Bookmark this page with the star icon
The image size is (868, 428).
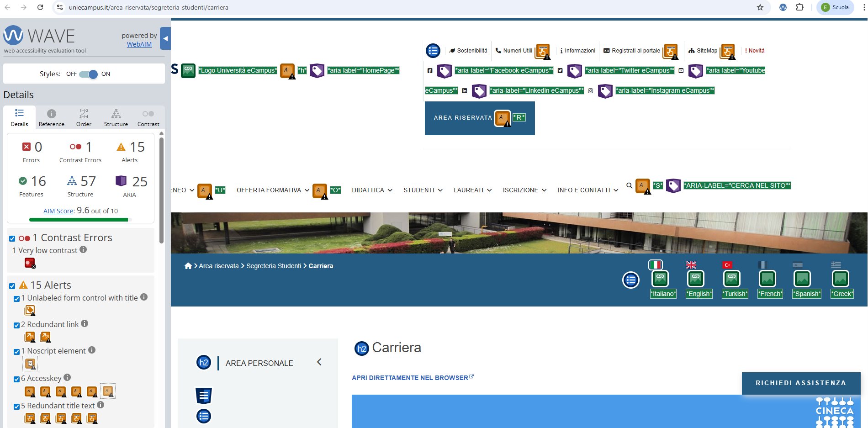tap(760, 7)
